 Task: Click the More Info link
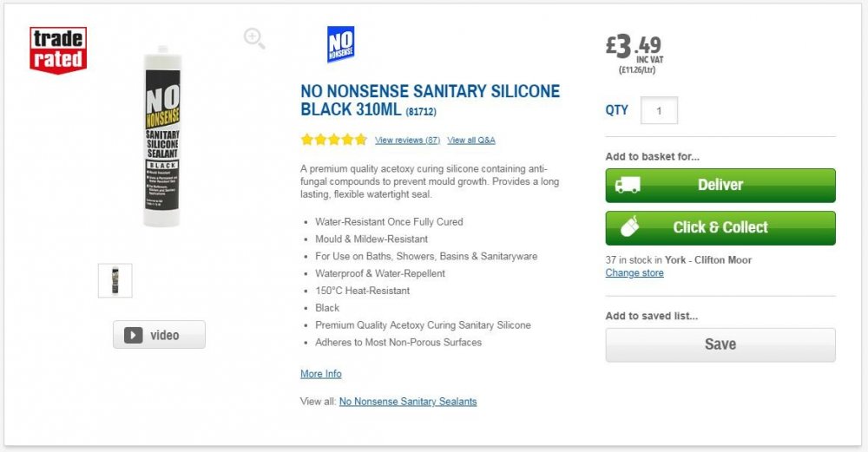point(321,373)
